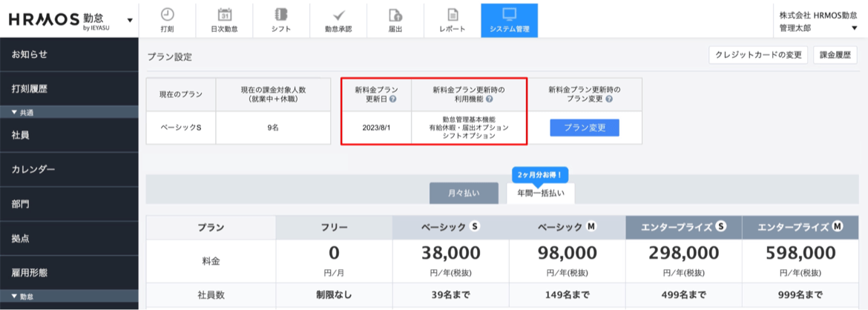Click help icon beside 新料金プラン更新日

[392, 99]
